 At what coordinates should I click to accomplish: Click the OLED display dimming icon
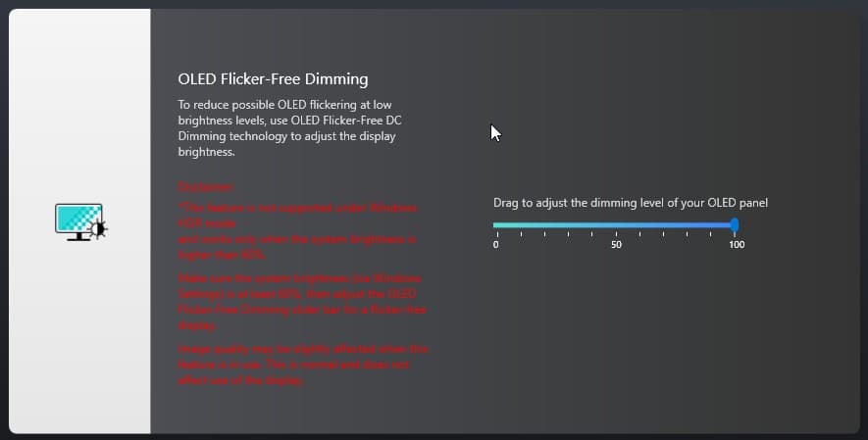[80, 221]
